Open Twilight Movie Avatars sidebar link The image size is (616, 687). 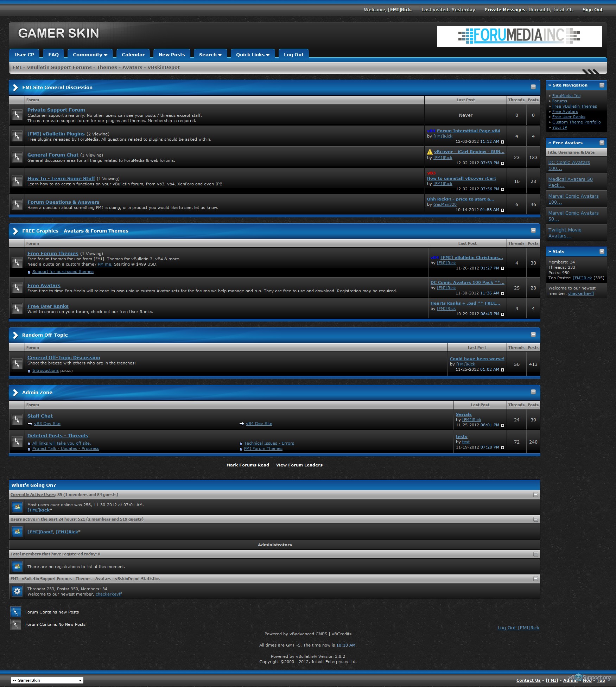tap(565, 233)
